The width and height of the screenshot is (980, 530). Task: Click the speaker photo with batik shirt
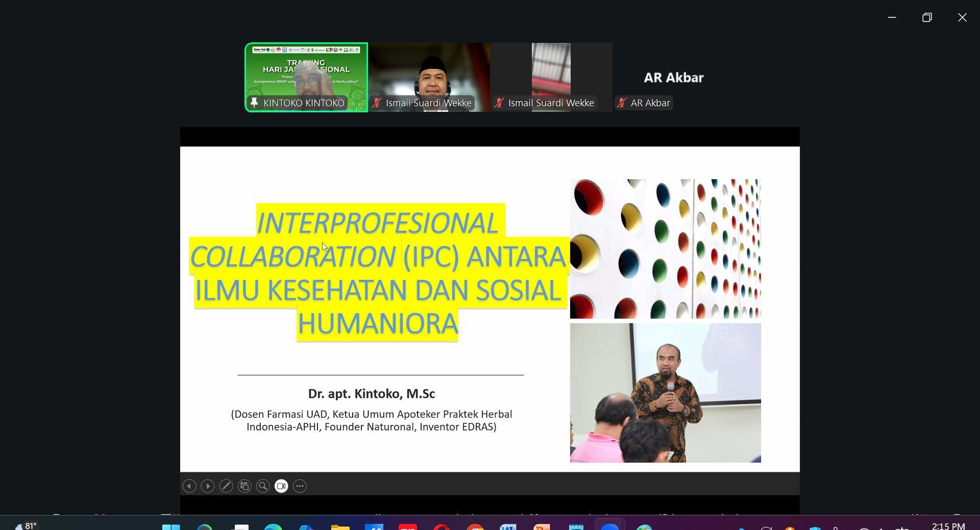666,393
